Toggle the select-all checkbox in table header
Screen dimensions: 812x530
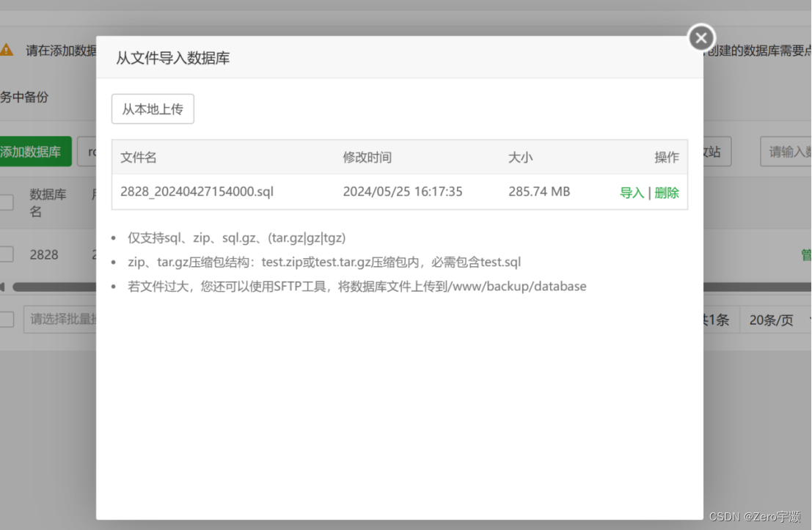[6, 202]
